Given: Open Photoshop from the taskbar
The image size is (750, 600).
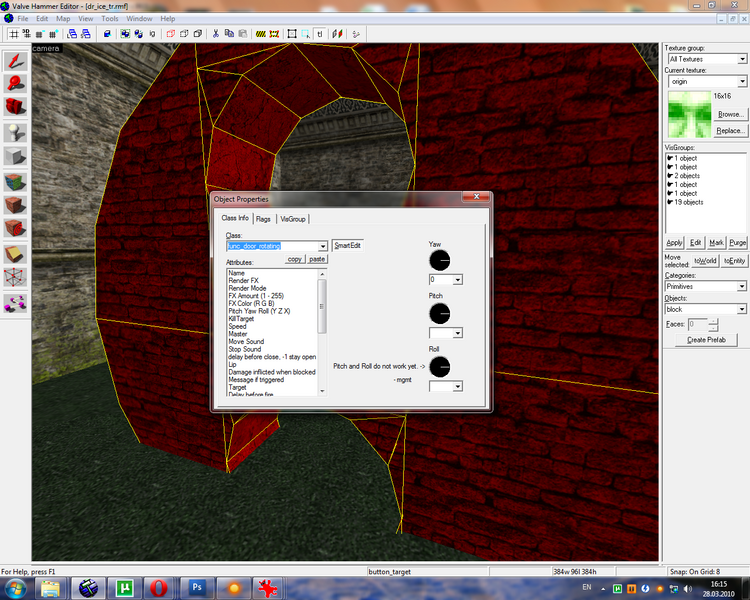Looking at the screenshot, I should coord(197,588).
